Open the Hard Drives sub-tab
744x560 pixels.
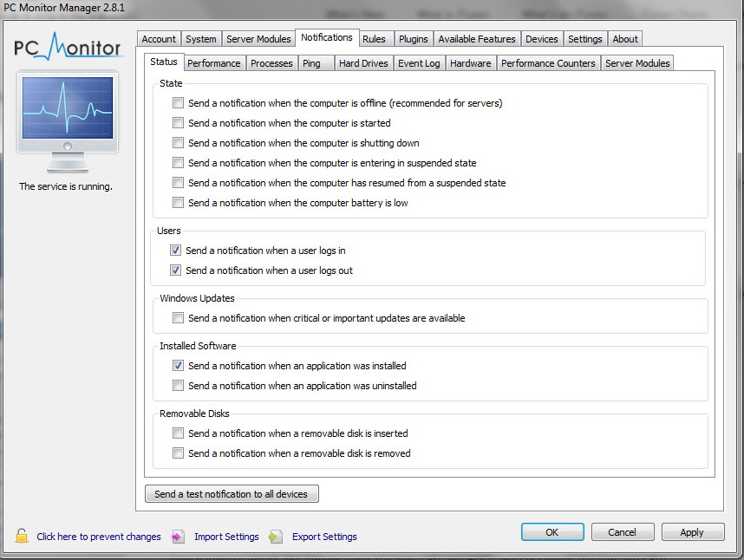pos(362,63)
